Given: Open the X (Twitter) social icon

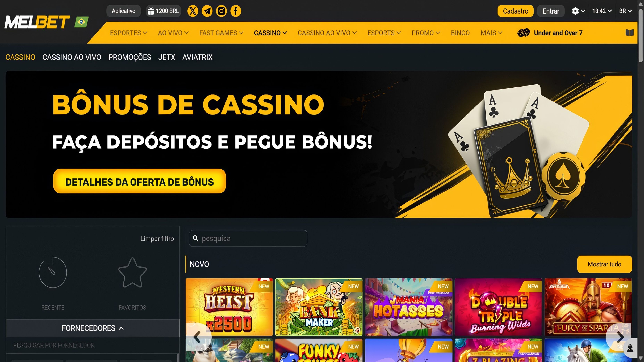Looking at the screenshot, I should tap(193, 11).
